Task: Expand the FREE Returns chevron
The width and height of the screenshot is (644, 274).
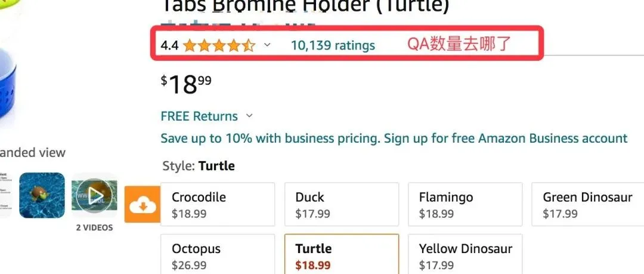Action: pyautogui.click(x=249, y=116)
